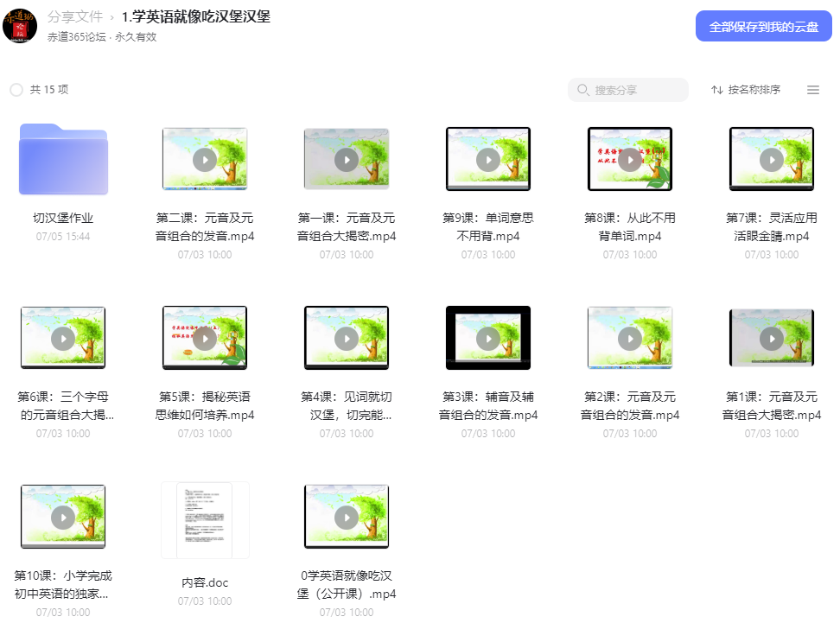Click the 第一课 元音及元音组合大揭密.mp4 name

click(x=347, y=226)
